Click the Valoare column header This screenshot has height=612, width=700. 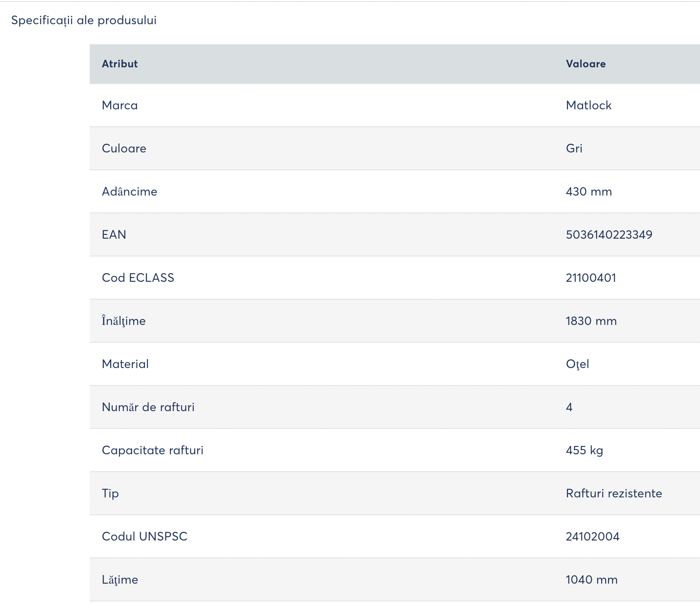click(586, 64)
